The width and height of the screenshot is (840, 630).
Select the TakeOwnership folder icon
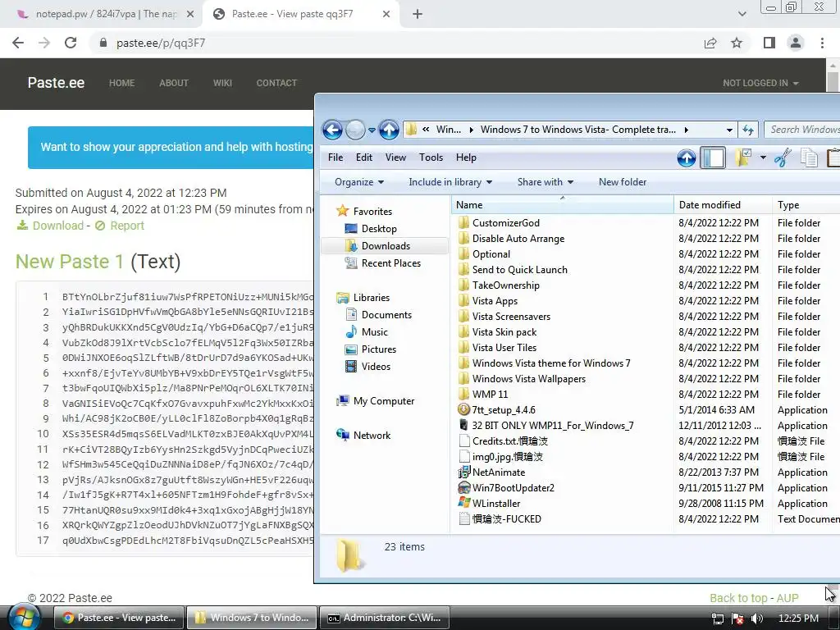464,285
